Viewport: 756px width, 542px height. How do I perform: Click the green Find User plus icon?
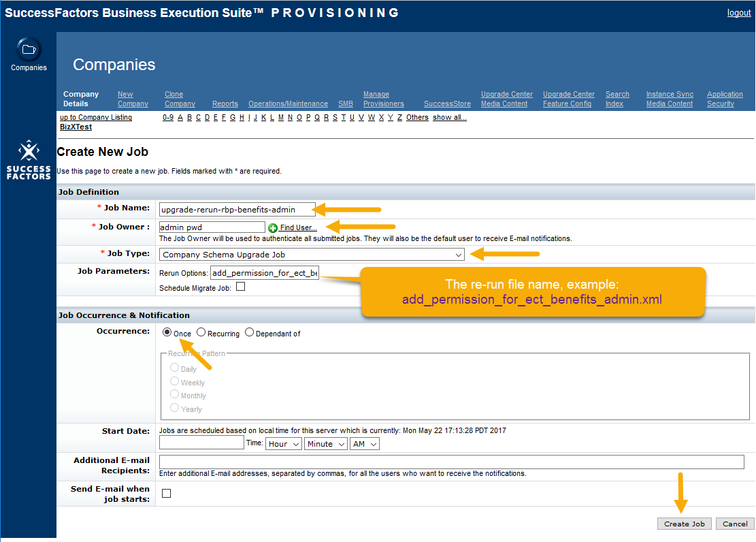[x=273, y=228]
